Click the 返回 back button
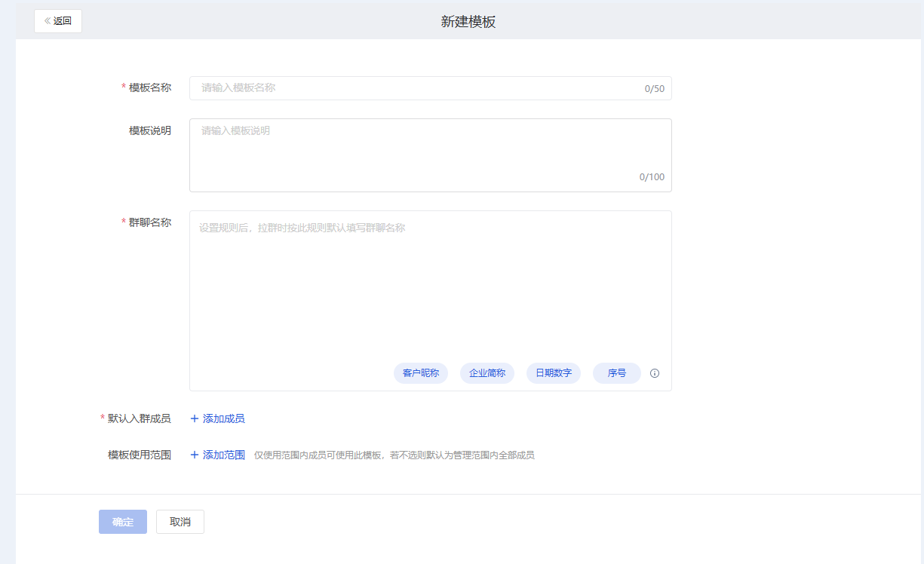Screen dimensions: 924x564 58,21
